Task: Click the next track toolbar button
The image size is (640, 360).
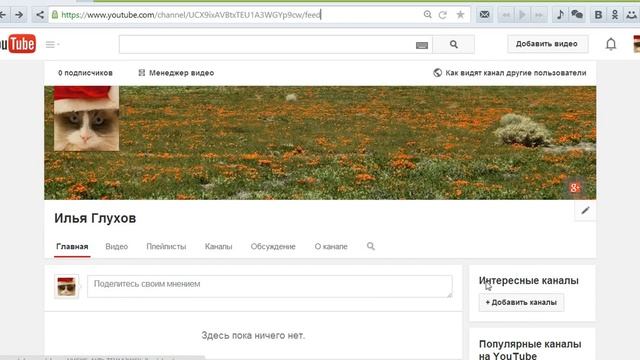Action: click(x=539, y=15)
